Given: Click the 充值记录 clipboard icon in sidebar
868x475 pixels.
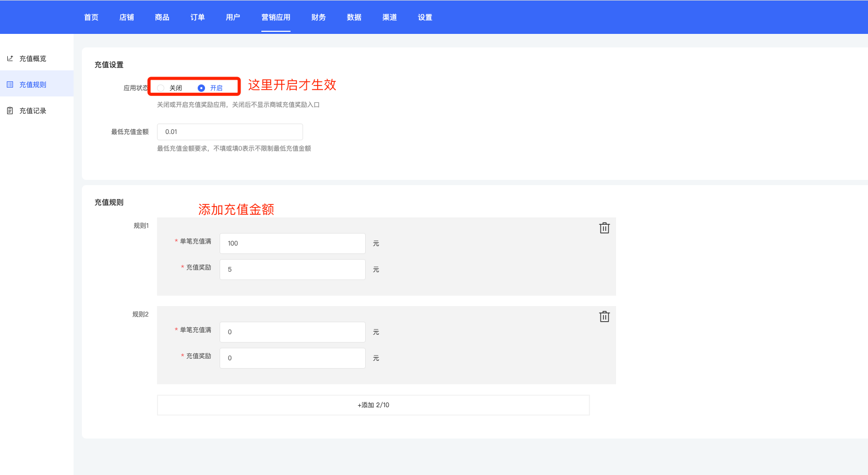Looking at the screenshot, I should pos(10,111).
